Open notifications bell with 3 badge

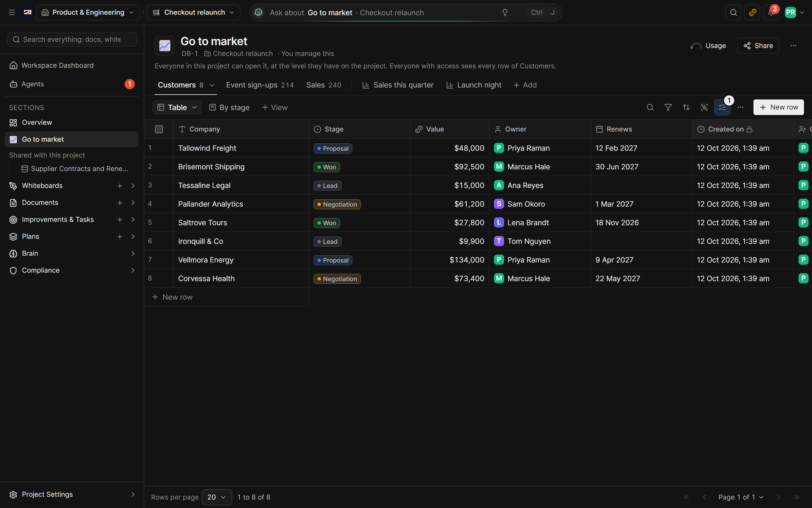coord(771,12)
